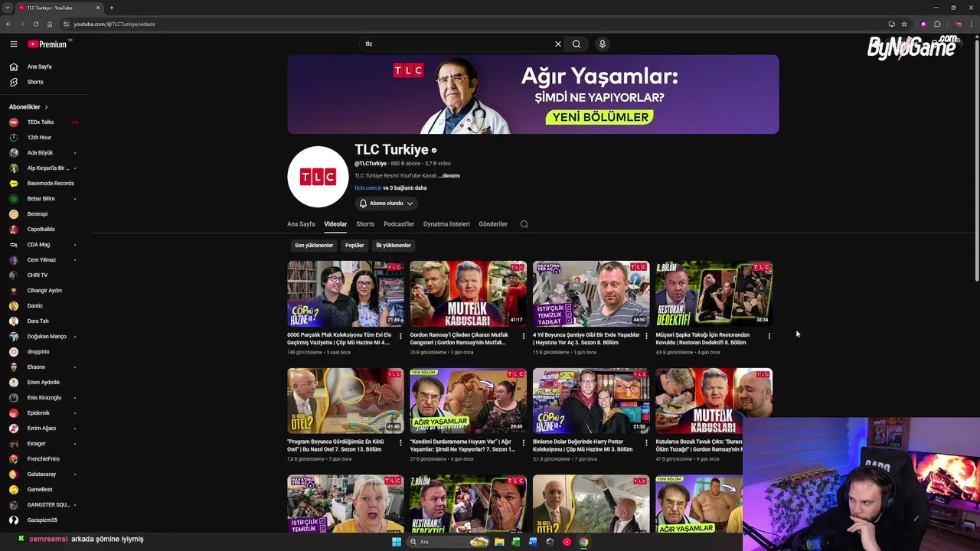This screenshot has height=551, width=980.
Task: Open the YouTube hamburger guide menu
Action: coord(13,44)
